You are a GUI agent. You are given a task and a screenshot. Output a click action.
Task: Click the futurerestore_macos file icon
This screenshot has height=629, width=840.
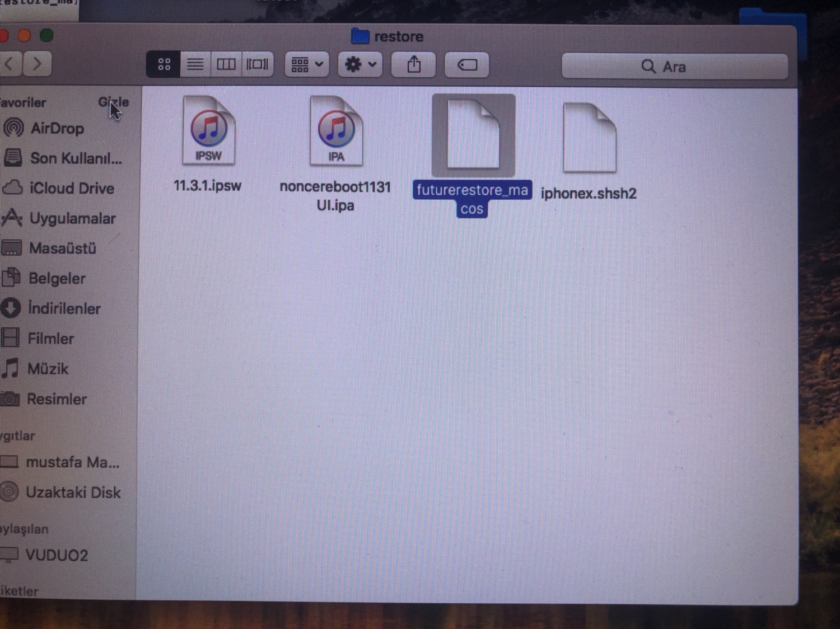(x=473, y=135)
